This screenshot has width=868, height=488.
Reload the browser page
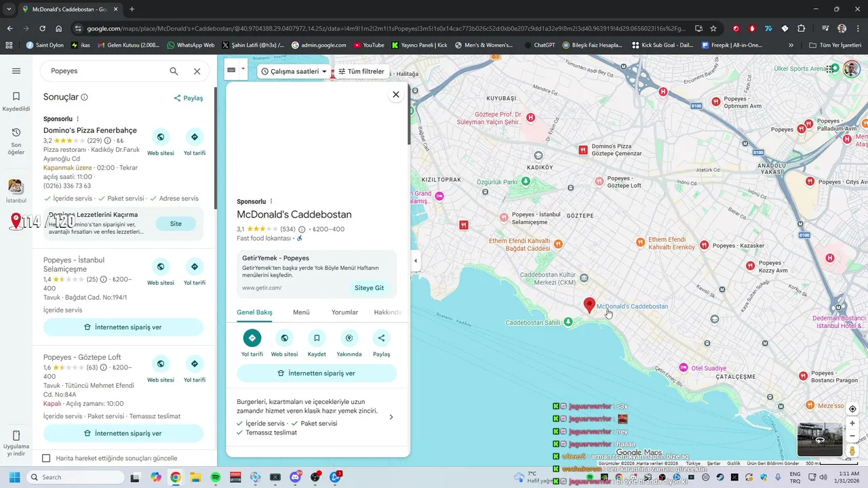tap(42, 28)
